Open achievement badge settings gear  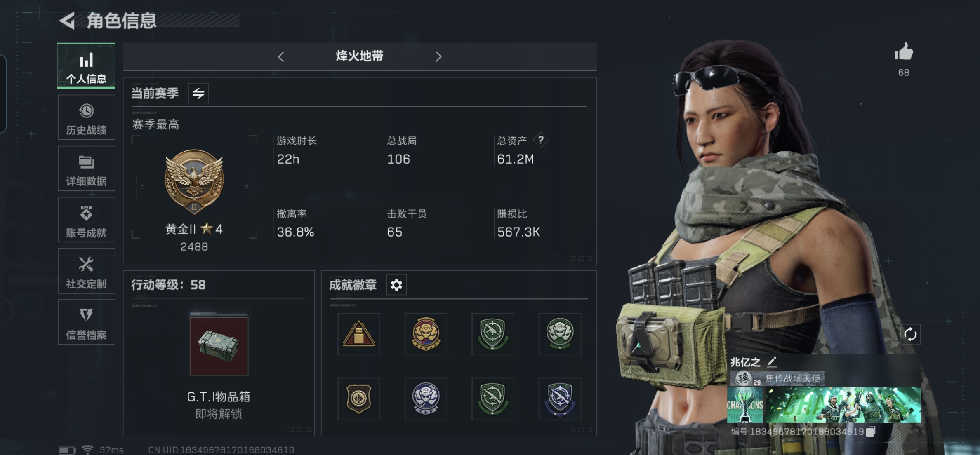tap(396, 285)
